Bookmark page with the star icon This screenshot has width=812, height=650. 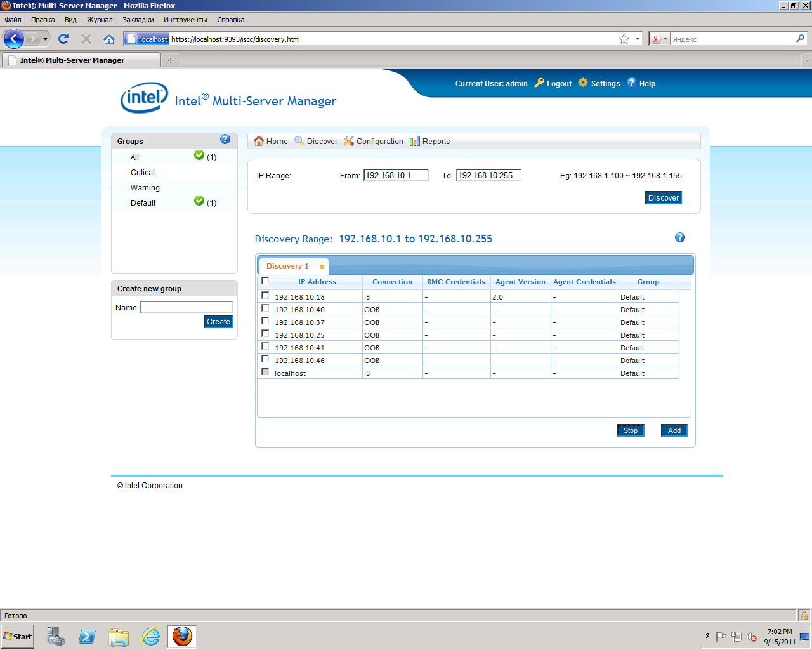pyautogui.click(x=624, y=39)
